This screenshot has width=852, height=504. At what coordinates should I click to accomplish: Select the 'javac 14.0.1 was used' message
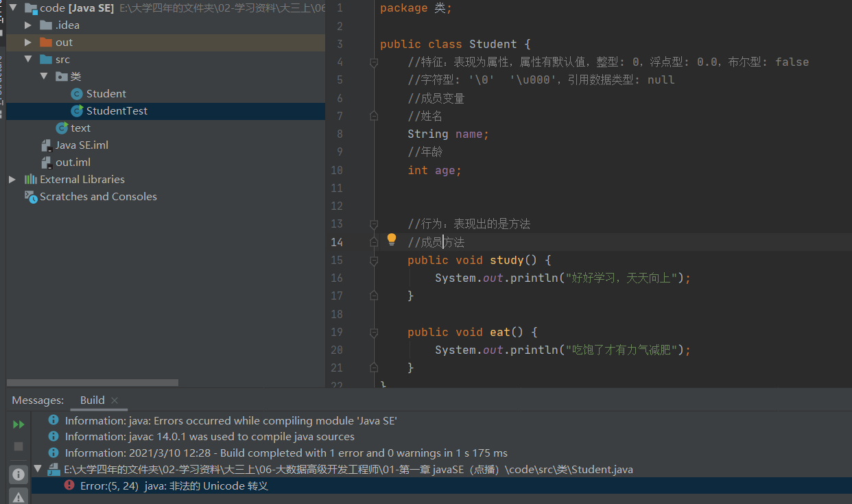[x=209, y=436]
